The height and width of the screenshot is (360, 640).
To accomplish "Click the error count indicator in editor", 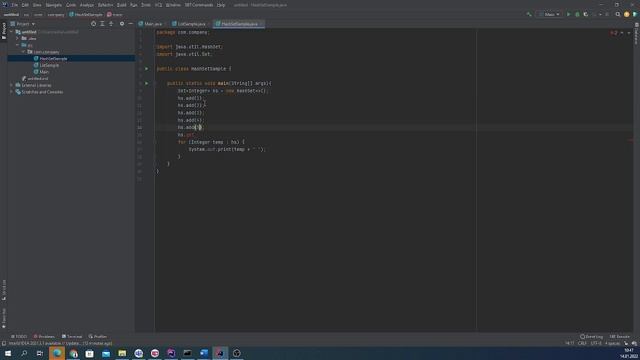I will pos(614,33).
